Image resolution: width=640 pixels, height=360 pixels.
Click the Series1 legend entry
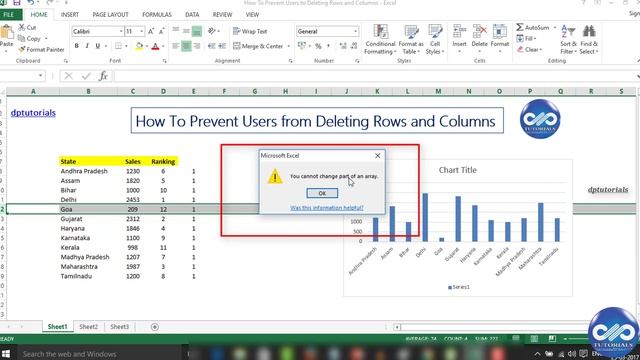pyautogui.click(x=459, y=287)
